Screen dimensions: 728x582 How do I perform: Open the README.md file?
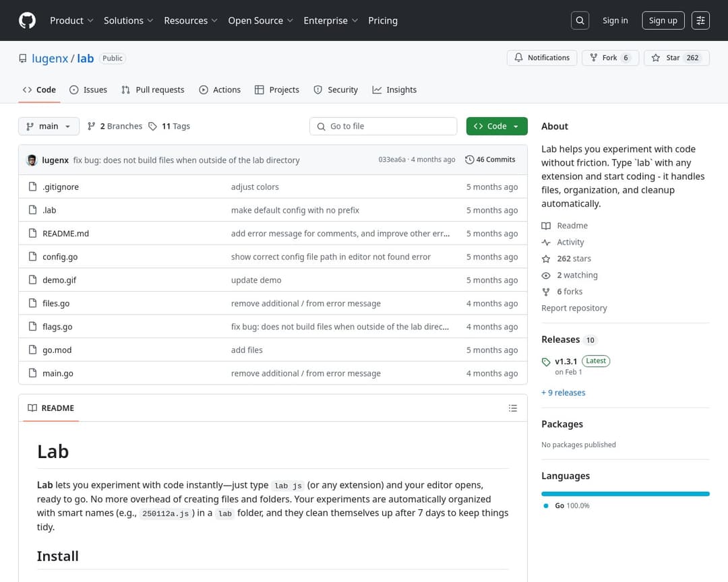pos(65,234)
